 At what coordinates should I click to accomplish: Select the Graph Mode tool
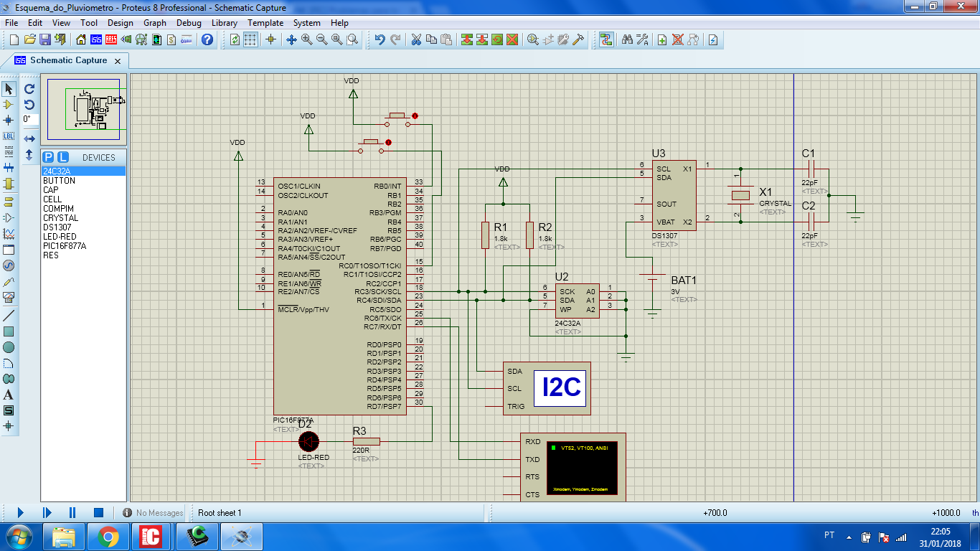point(9,234)
